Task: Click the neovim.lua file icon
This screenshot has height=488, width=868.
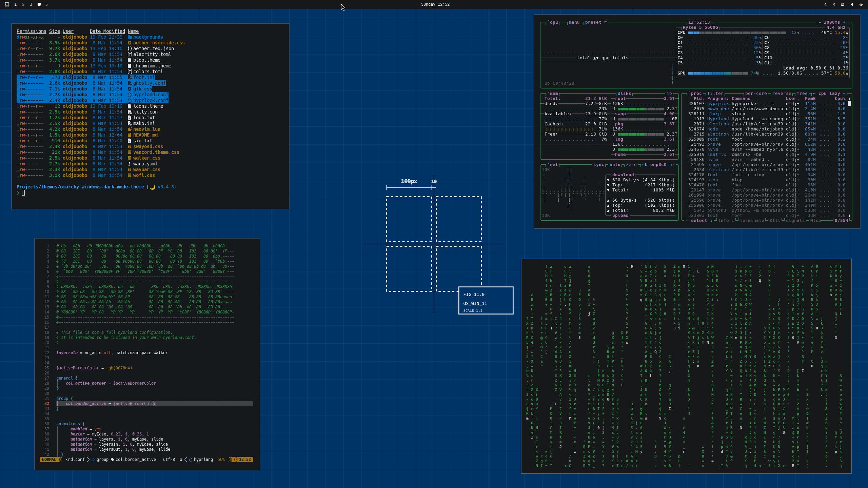Action: click(130, 129)
